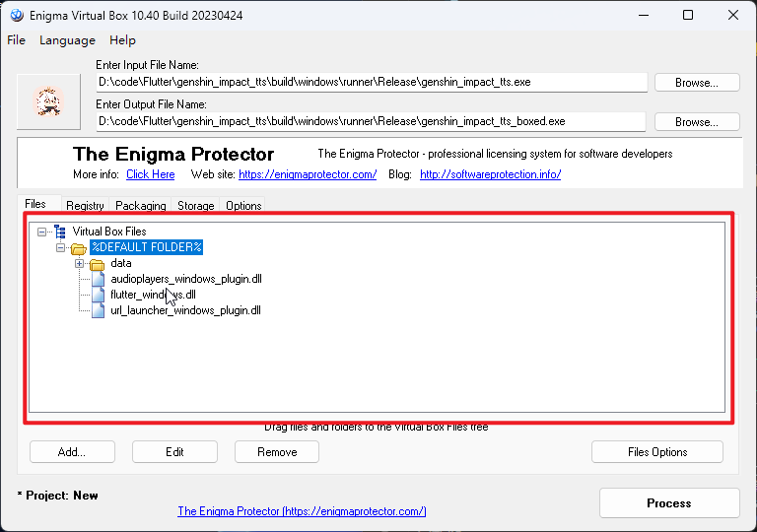
Task: Click the url_launcher_windows_plugin.dll file icon
Action: tap(97, 310)
